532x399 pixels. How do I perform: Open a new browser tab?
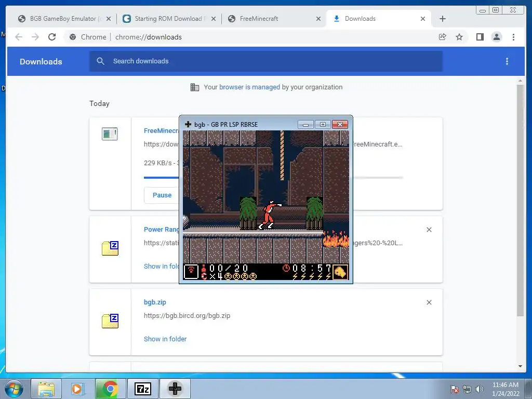tap(443, 19)
